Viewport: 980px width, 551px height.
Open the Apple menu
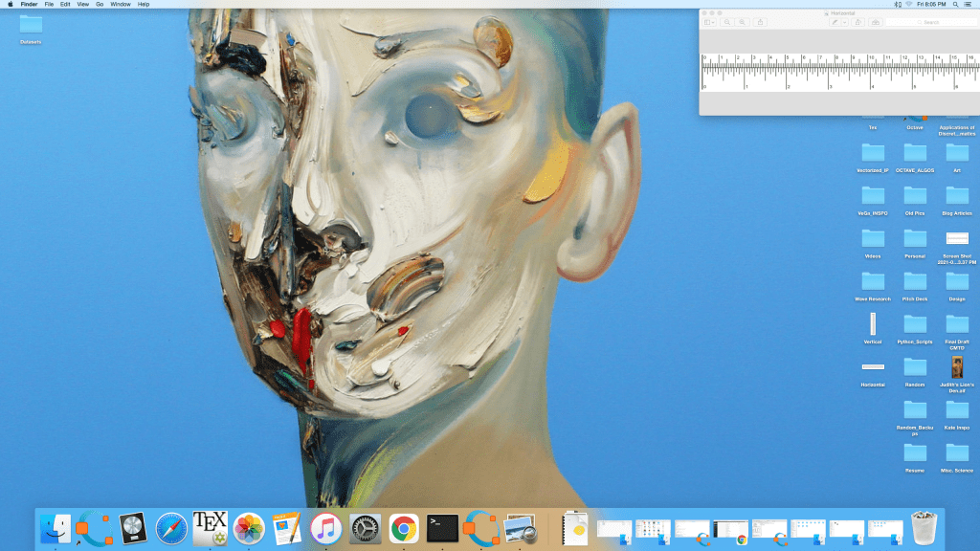pyautogui.click(x=11, y=5)
